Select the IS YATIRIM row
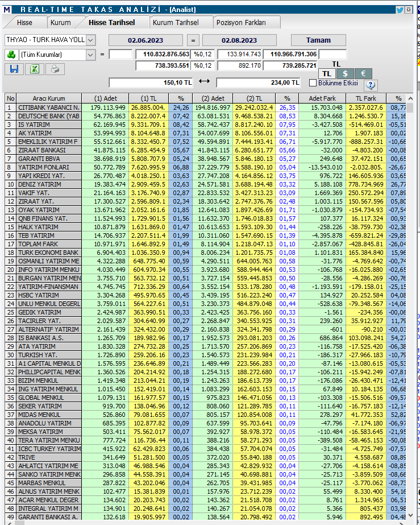Viewport: 420px width, 525px height. tap(206, 125)
